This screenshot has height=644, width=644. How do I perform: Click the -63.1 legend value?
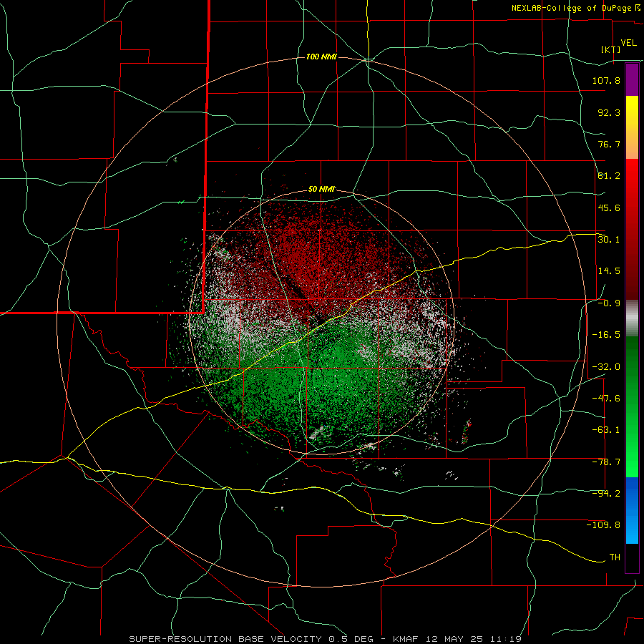pos(606,430)
